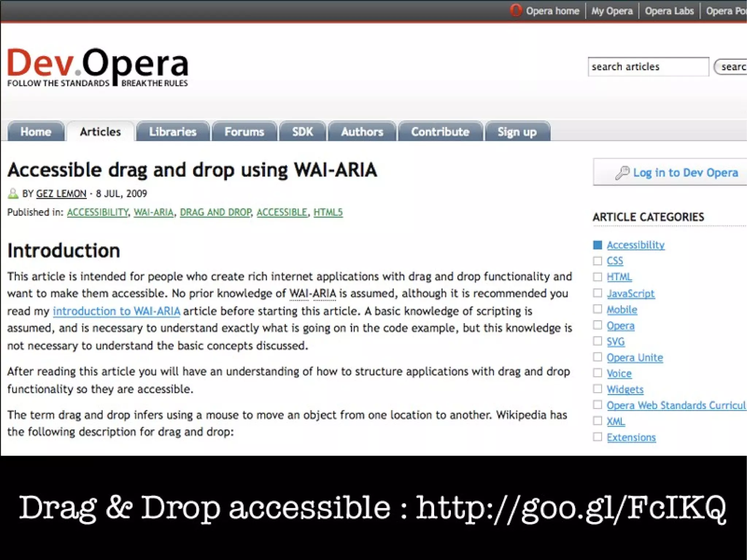Click the key icon beside Log in
Image resolution: width=747 pixels, height=560 pixels.
622,173
